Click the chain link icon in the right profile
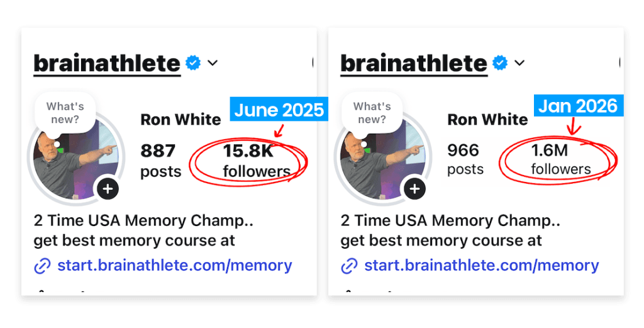This screenshot has width=644, height=328. [349, 266]
